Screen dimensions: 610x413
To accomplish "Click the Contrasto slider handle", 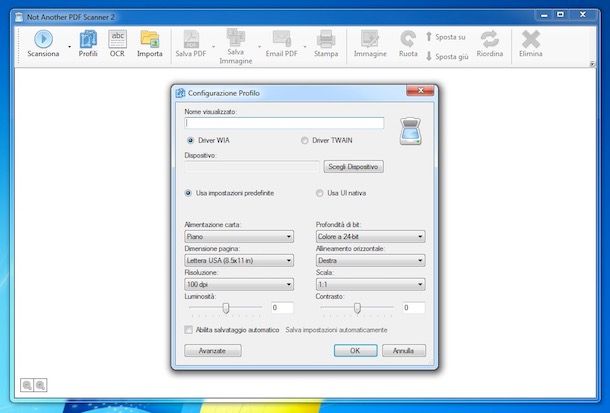I will coord(357,308).
